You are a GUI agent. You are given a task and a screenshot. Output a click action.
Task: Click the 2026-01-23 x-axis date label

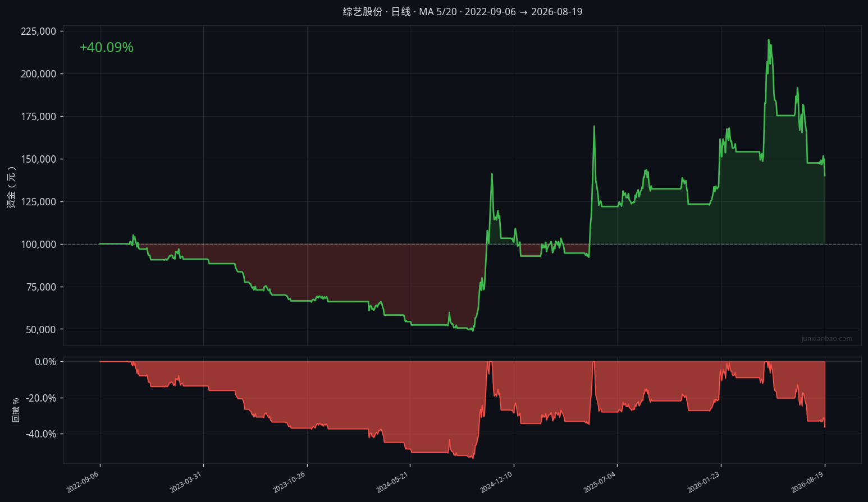(704, 482)
